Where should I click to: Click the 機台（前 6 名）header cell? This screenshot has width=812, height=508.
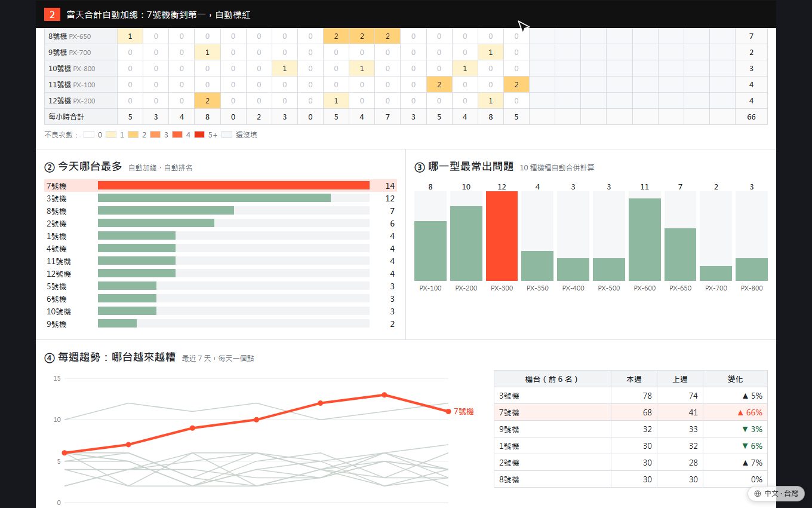[x=552, y=379]
